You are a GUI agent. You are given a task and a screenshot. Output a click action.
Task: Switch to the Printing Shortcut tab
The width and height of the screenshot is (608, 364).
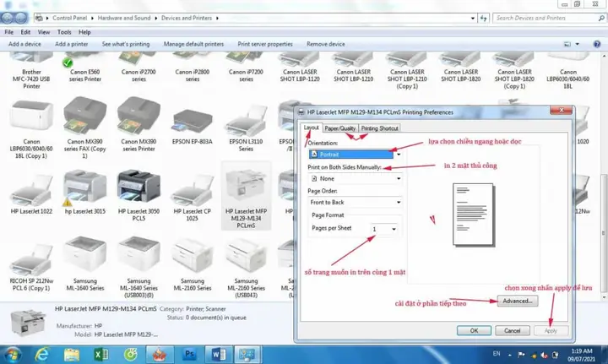[380, 128]
